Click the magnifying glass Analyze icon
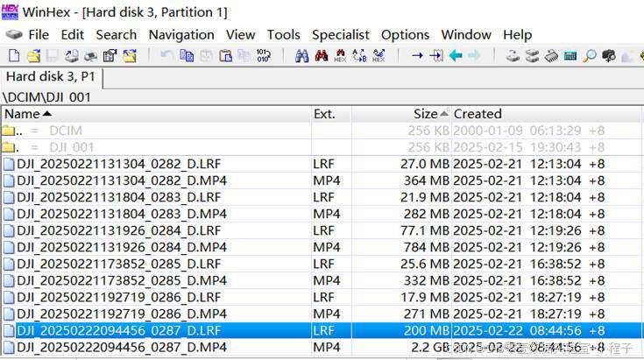 [590, 55]
